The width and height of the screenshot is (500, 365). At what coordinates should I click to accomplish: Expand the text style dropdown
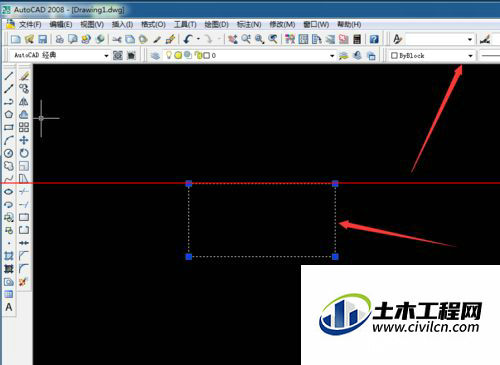pyautogui.click(x=470, y=39)
